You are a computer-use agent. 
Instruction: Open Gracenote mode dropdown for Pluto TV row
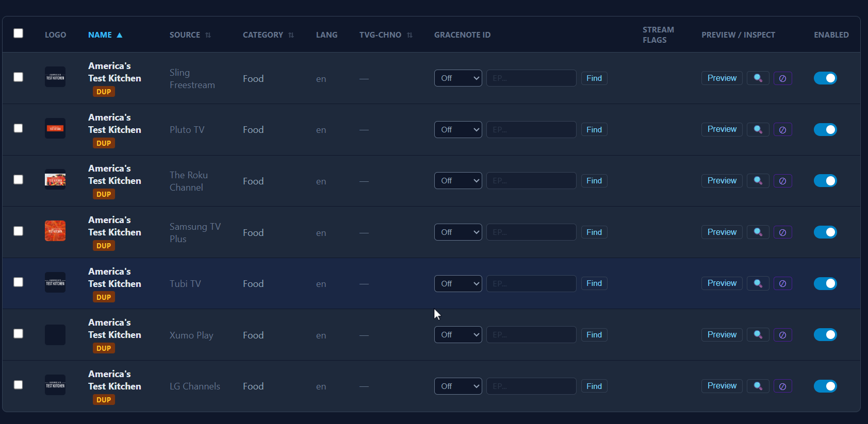(x=458, y=130)
